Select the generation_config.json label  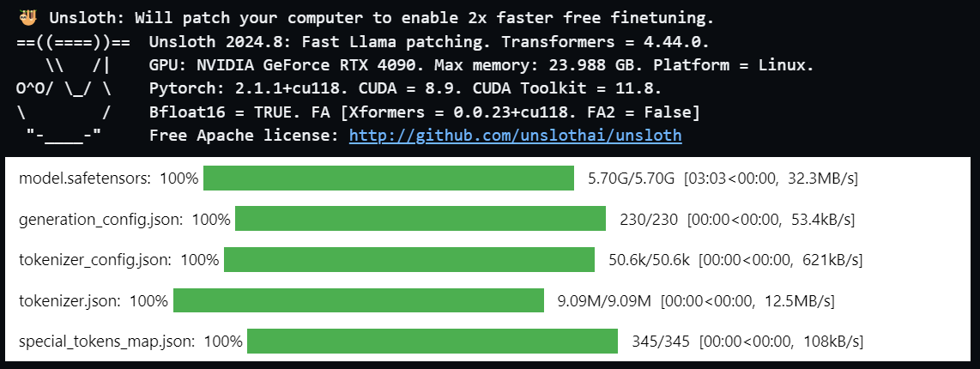tap(100, 220)
